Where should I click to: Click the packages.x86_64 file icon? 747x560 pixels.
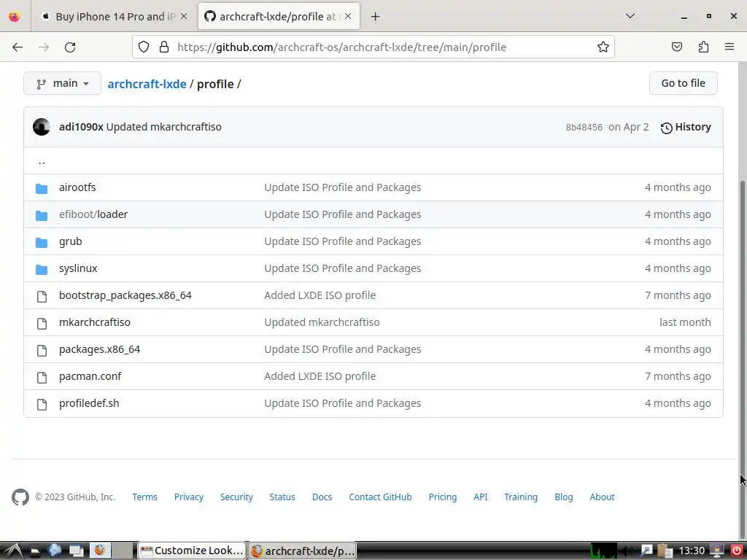click(x=42, y=351)
